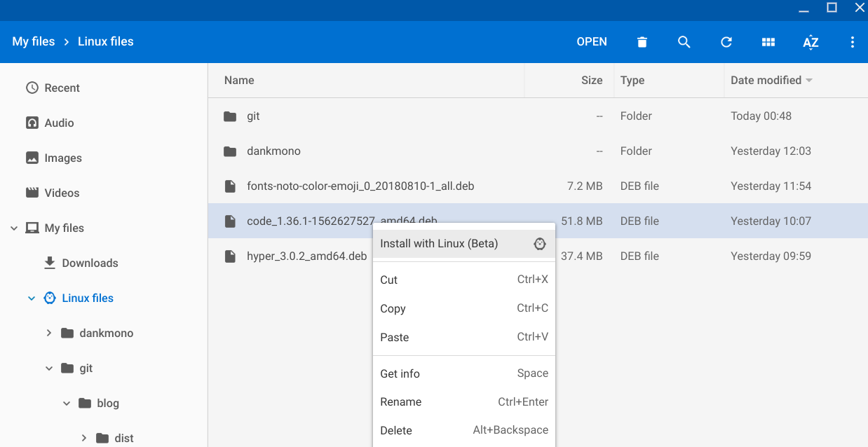Choose Get info from context menu
Viewport: 868px width, 447px height.
[464, 373]
